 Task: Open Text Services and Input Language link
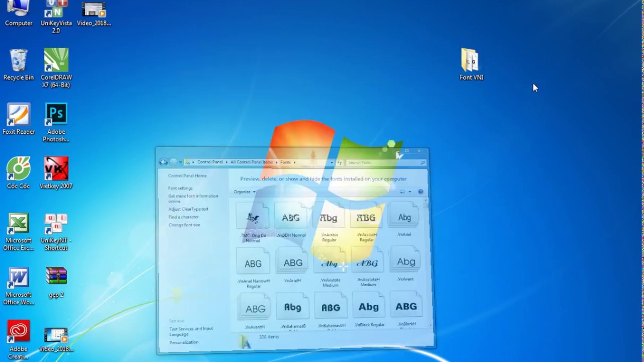(x=191, y=331)
